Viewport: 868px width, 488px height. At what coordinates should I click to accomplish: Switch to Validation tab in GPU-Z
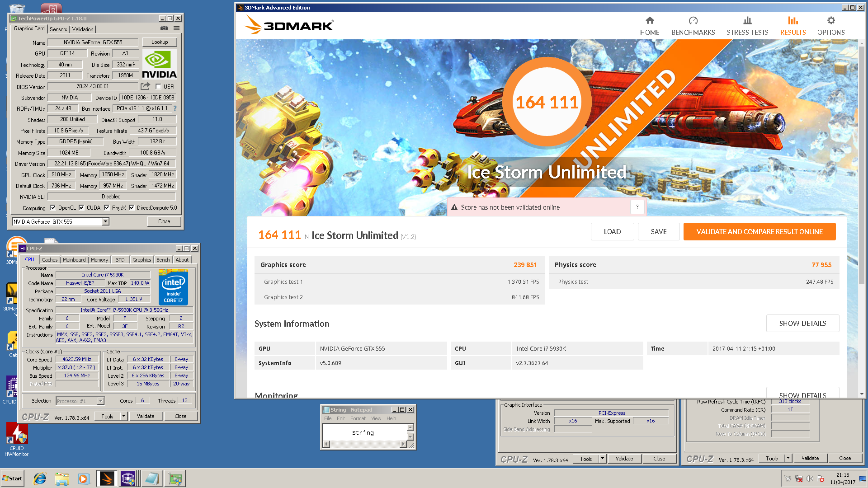click(83, 29)
